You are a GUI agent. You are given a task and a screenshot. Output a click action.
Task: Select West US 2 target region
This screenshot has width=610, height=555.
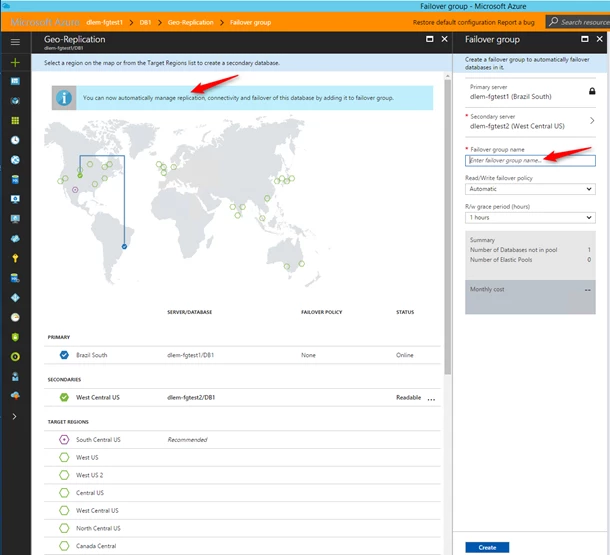click(x=64, y=475)
